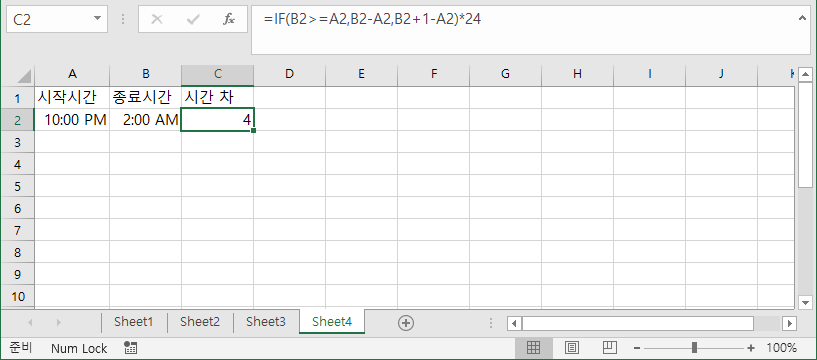
Task: Click the zoom in plus button
Action: tap(751, 348)
